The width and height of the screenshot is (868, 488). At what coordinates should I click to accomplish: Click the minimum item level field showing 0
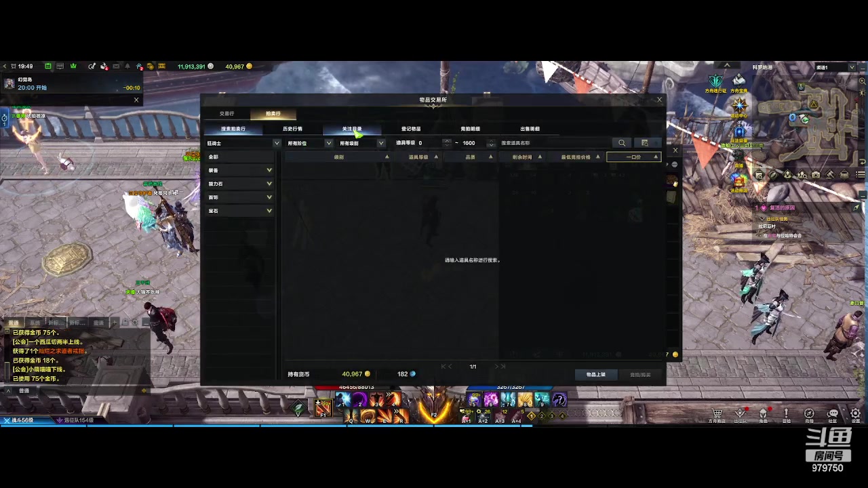(429, 143)
